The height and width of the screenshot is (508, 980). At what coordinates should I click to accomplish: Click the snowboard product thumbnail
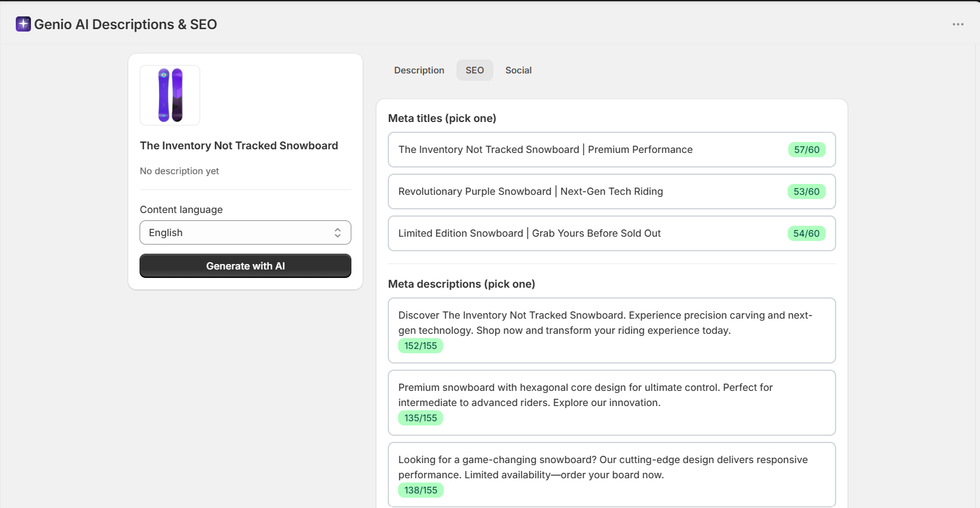pos(170,95)
